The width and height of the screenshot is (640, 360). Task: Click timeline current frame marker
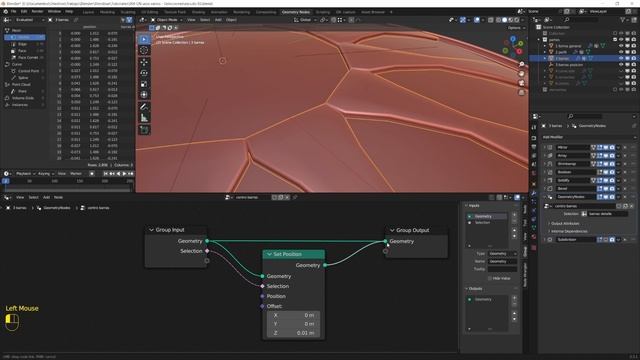coord(6,181)
